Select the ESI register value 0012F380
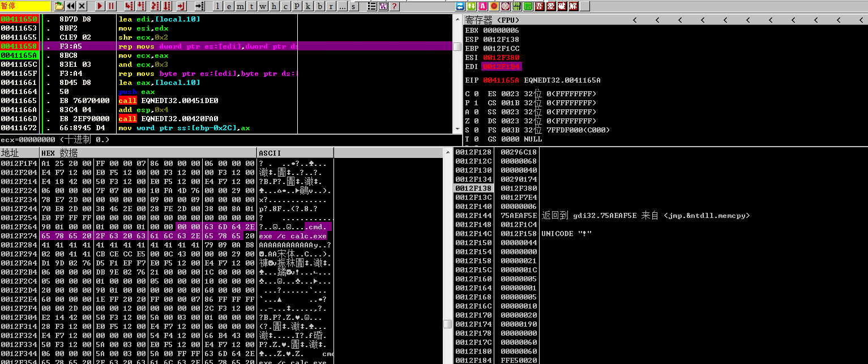The height and width of the screenshot is (364, 868). (x=501, y=58)
